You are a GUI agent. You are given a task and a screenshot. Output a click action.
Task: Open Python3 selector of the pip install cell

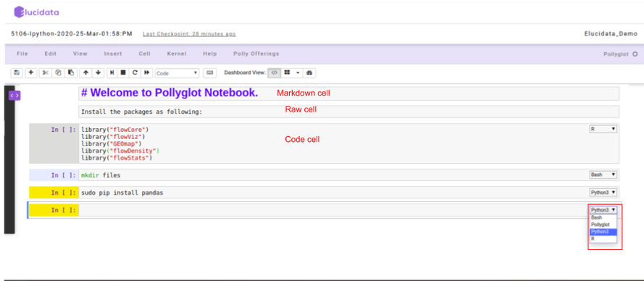[x=603, y=192]
